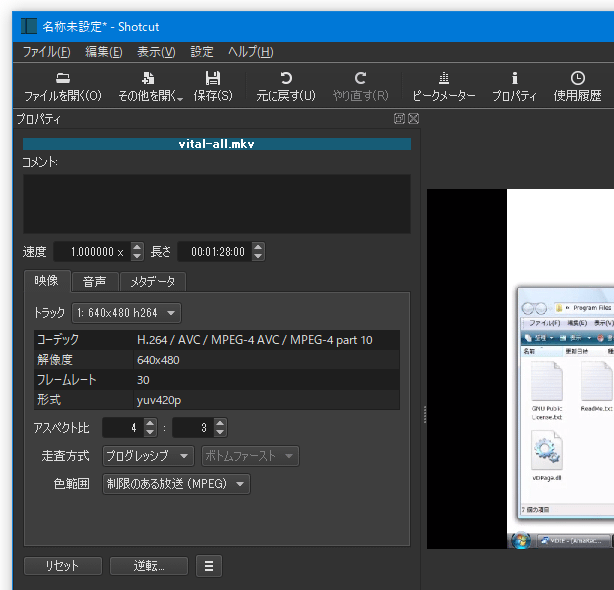This screenshot has width=614, height=590.
Task: Decrease aspect ratio height value 3
Action: pyautogui.click(x=220, y=432)
